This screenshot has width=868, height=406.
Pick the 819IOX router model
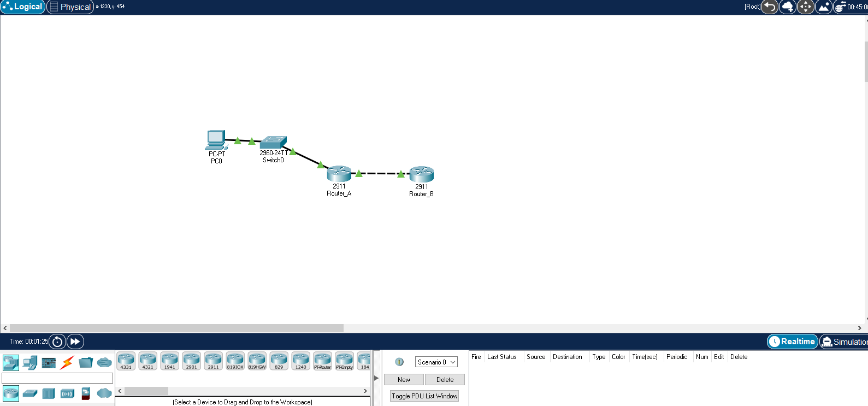235,361
